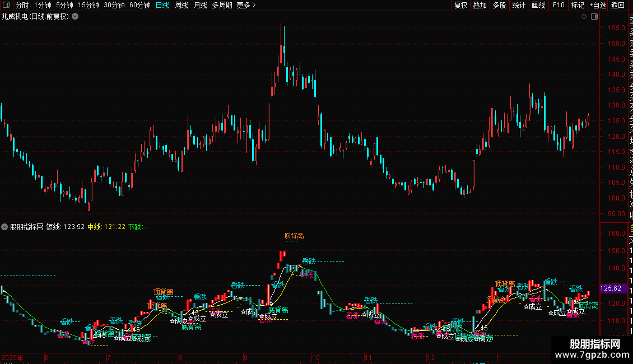Open dropdown beside 兆威机电 chart title
Viewport: 633px width, 364px height.
click(x=75, y=17)
